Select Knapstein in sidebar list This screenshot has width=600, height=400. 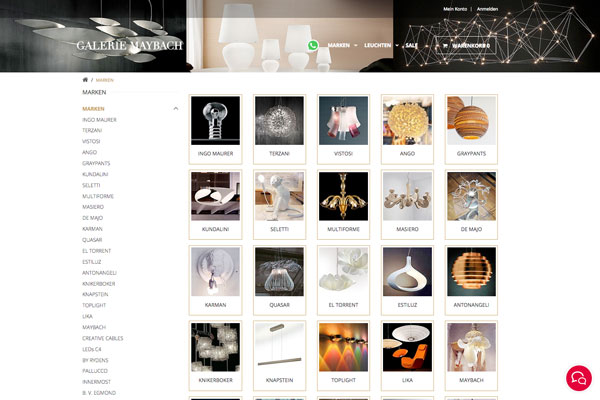(x=95, y=294)
